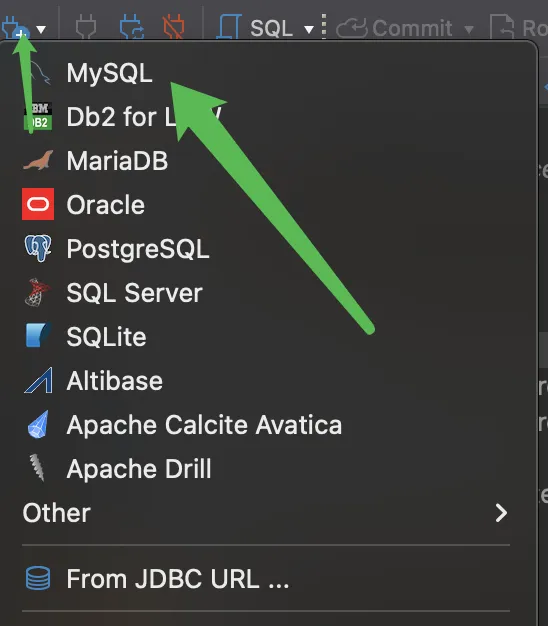The width and height of the screenshot is (548, 626).
Task: Click the MariaDB seal icon
Action: coord(38,160)
